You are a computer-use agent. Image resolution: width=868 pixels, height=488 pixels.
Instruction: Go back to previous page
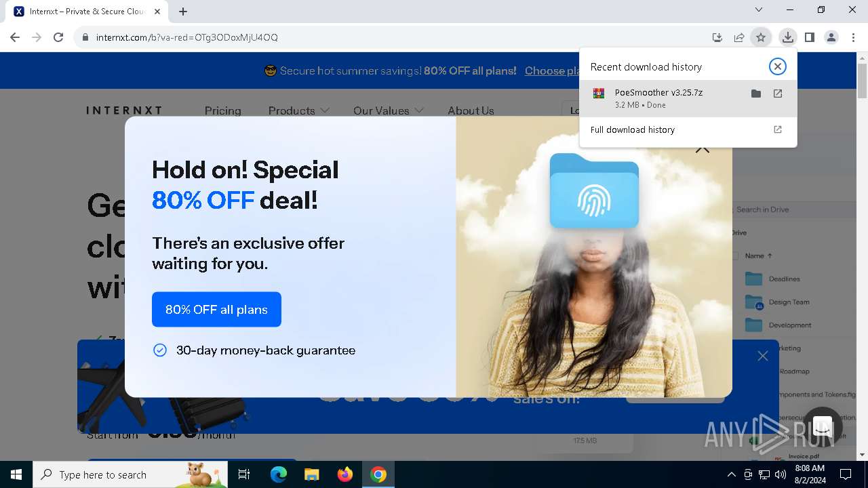click(x=15, y=37)
